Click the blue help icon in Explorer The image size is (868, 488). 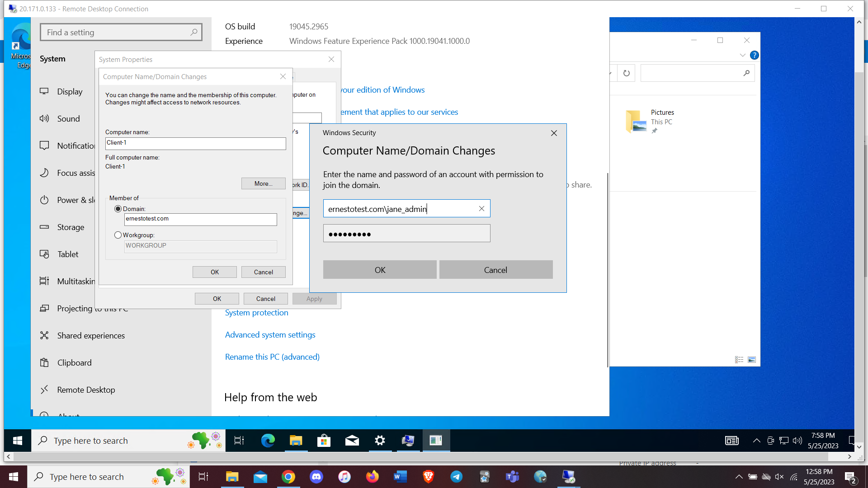coord(754,55)
